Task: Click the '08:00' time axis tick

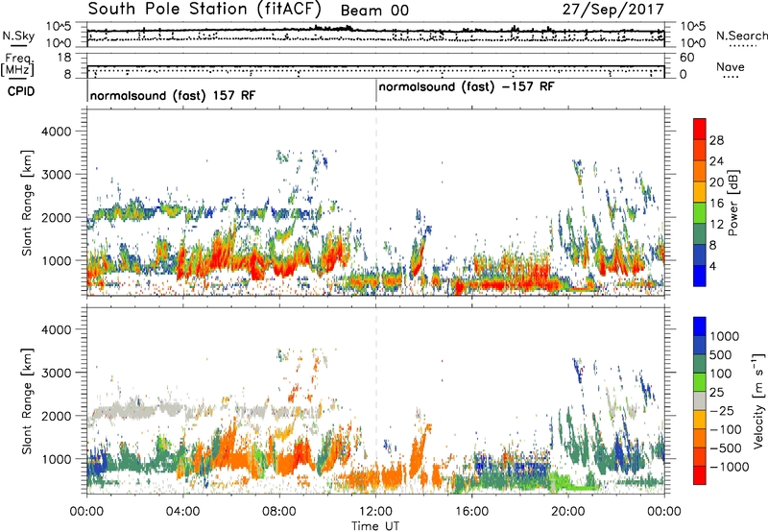Action: pyautogui.click(x=279, y=512)
